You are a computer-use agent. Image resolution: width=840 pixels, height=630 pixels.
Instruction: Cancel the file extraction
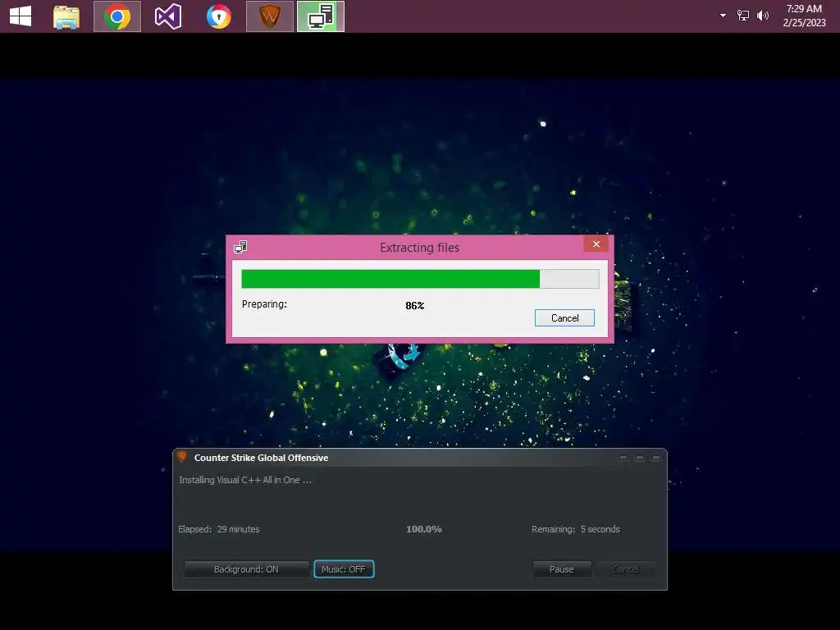564,317
